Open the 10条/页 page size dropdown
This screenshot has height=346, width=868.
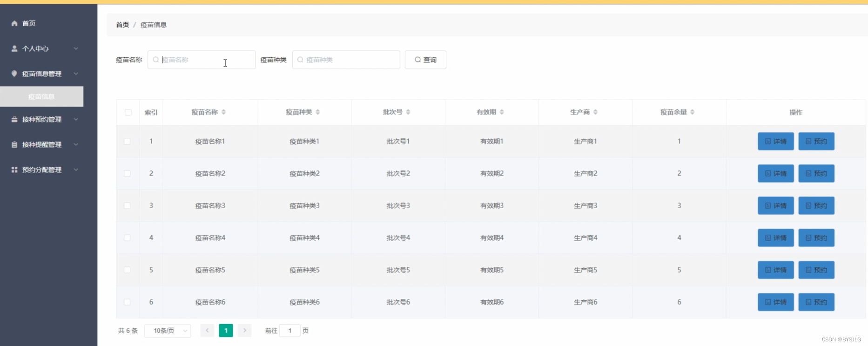[168, 331]
